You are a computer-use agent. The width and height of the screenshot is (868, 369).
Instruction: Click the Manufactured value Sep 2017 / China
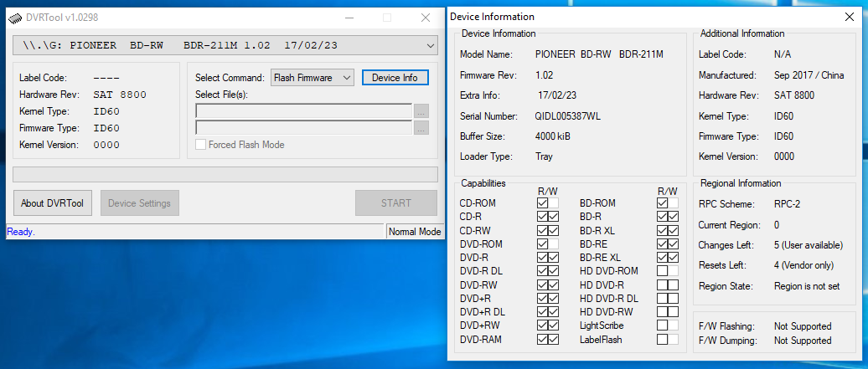pyautogui.click(x=809, y=75)
